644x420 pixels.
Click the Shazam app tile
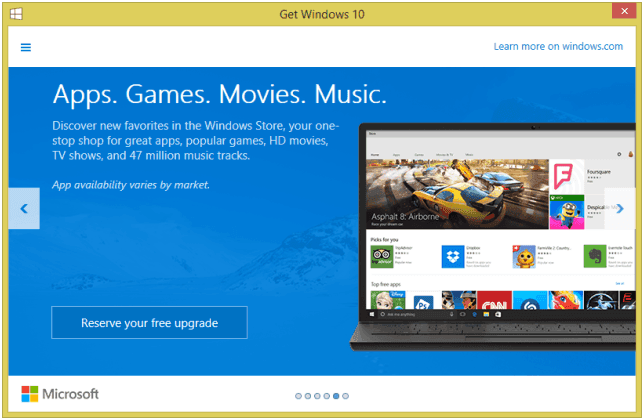pos(530,300)
